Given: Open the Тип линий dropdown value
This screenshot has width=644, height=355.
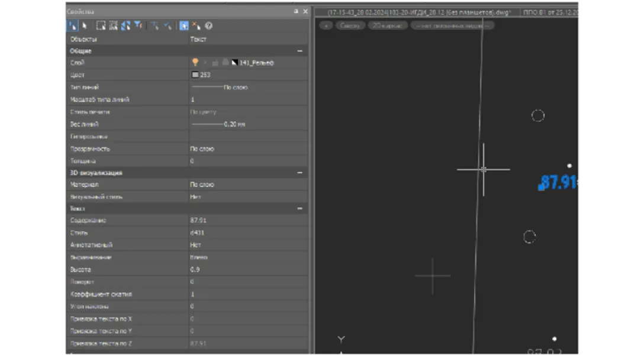Looking at the screenshot, I should tap(247, 88).
